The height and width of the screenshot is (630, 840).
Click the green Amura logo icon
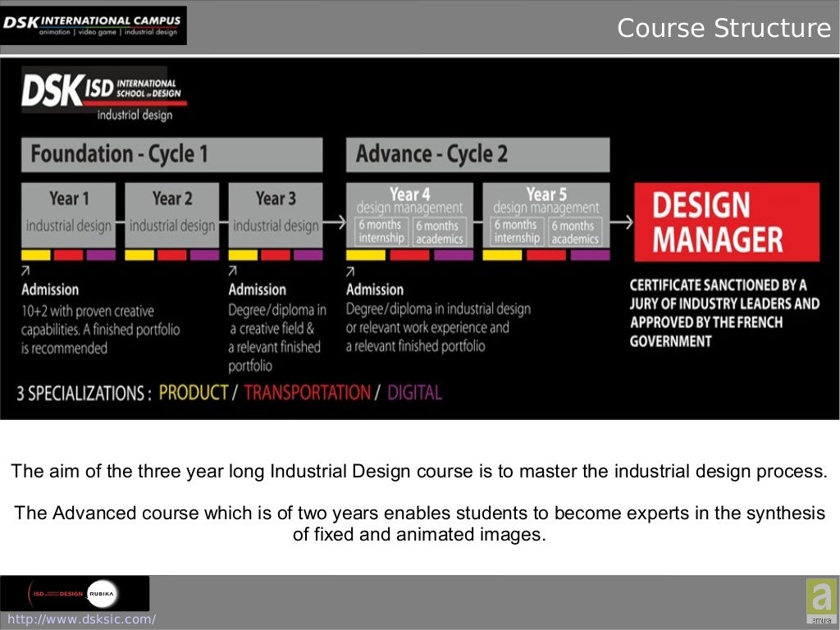[x=822, y=600]
